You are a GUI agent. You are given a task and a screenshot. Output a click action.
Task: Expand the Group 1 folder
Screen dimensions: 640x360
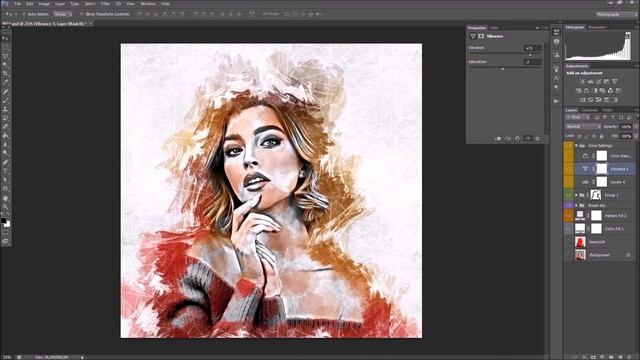(x=576, y=195)
